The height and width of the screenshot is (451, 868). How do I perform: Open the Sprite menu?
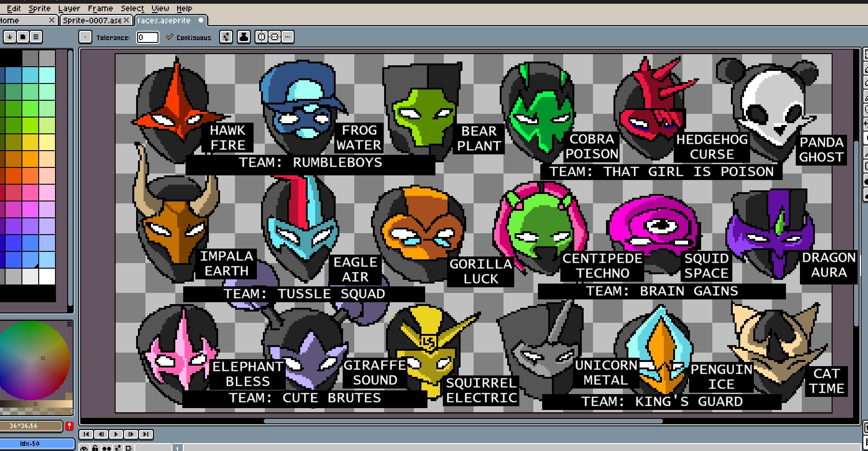39,8
